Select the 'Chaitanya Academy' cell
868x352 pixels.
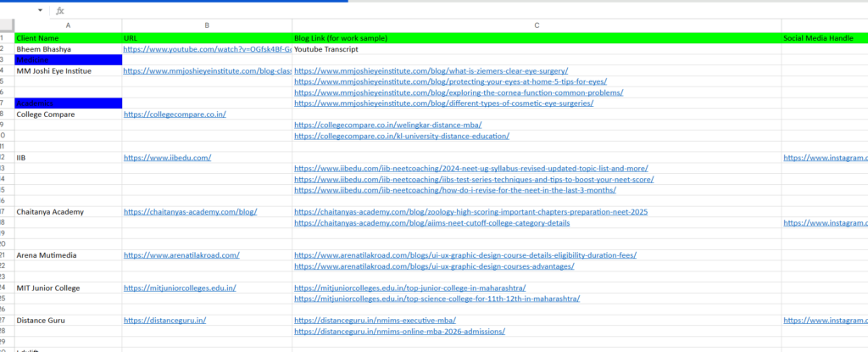click(x=68, y=212)
